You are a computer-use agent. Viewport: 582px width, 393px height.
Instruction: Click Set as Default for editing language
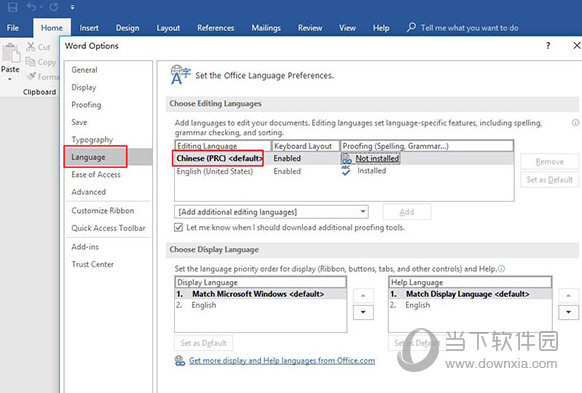[549, 180]
